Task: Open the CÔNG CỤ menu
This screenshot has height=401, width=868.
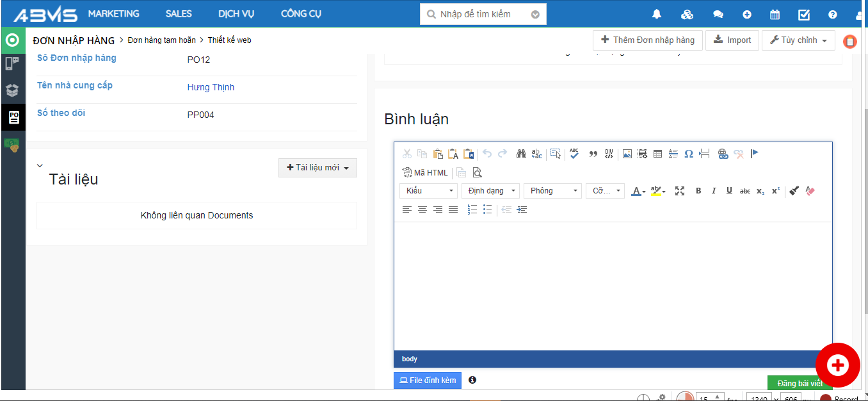Action: pyautogui.click(x=301, y=14)
